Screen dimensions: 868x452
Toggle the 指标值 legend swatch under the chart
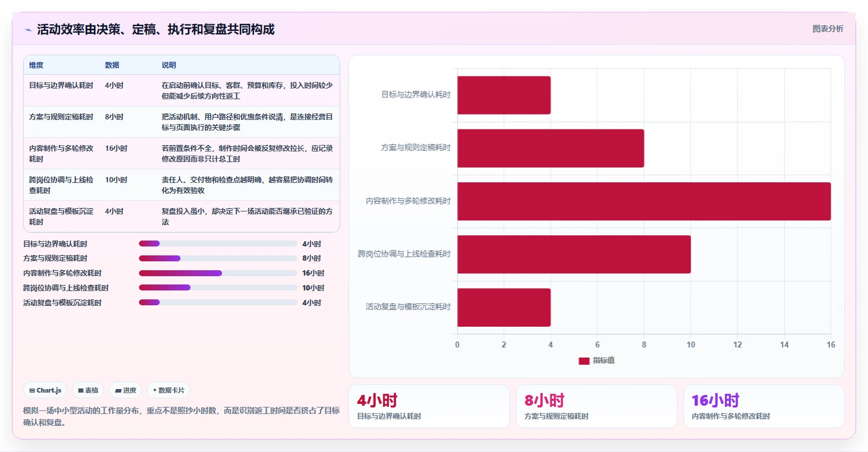(584, 361)
